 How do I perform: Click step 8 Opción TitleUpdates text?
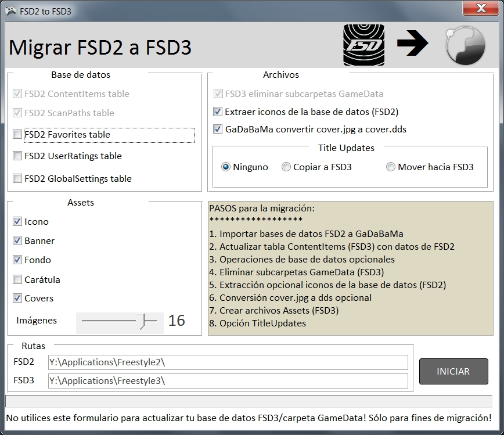pyautogui.click(x=257, y=323)
